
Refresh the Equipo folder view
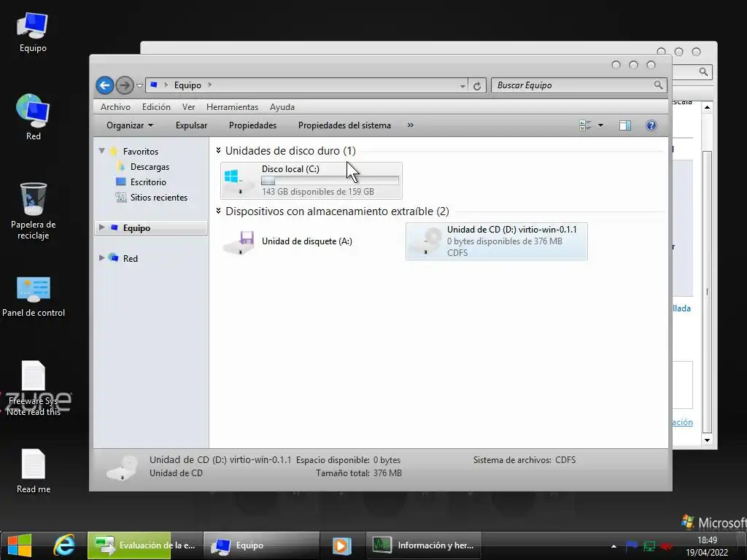[x=477, y=86]
